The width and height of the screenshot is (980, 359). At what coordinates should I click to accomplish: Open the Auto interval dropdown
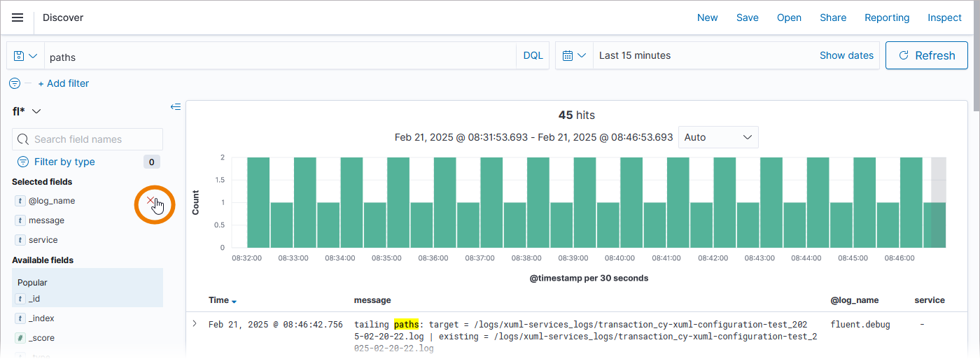pos(718,137)
